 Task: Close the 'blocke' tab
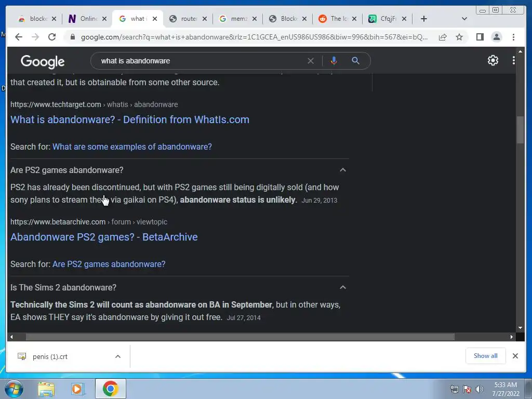pos(54,19)
